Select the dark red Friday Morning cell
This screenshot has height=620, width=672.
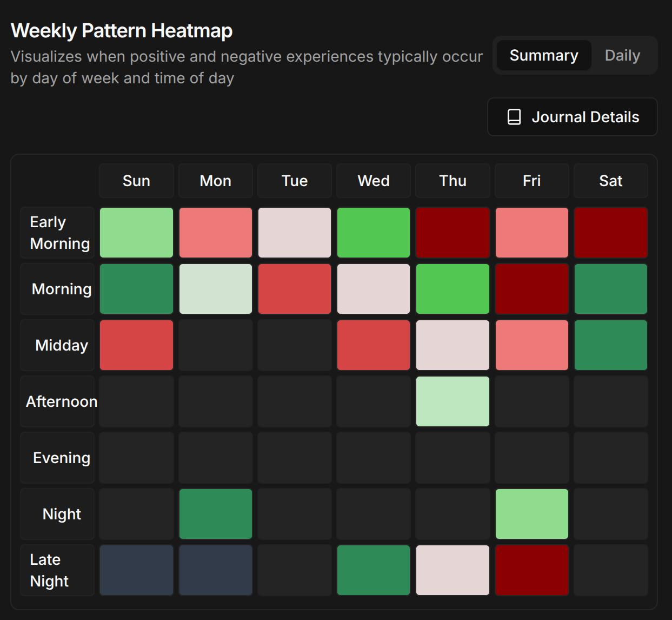(531, 288)
